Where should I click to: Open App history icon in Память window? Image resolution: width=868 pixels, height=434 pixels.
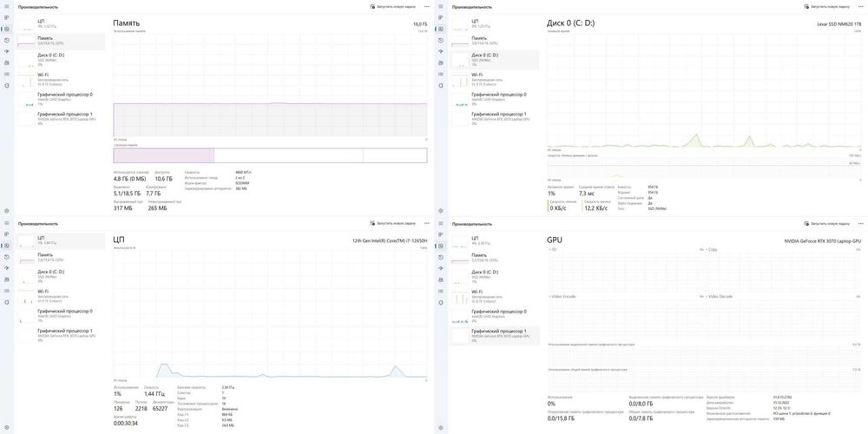tap(7, 41)
